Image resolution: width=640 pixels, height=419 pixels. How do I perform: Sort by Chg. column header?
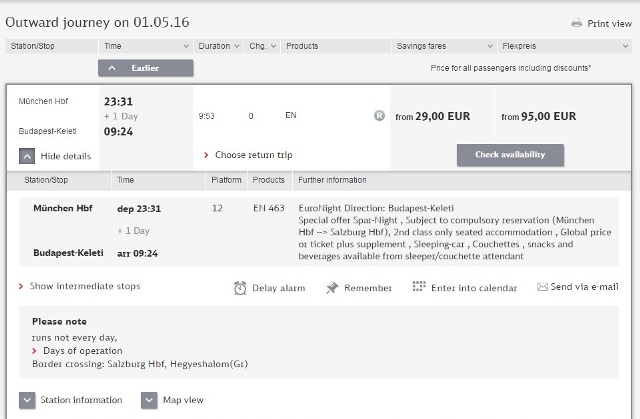262,46
